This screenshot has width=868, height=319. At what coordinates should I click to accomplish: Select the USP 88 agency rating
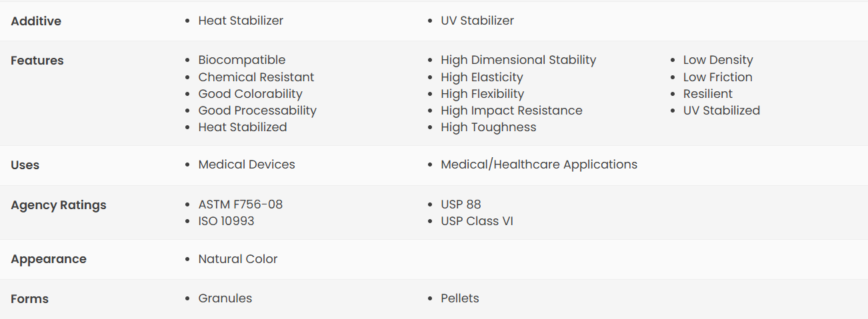pos(461,204)
